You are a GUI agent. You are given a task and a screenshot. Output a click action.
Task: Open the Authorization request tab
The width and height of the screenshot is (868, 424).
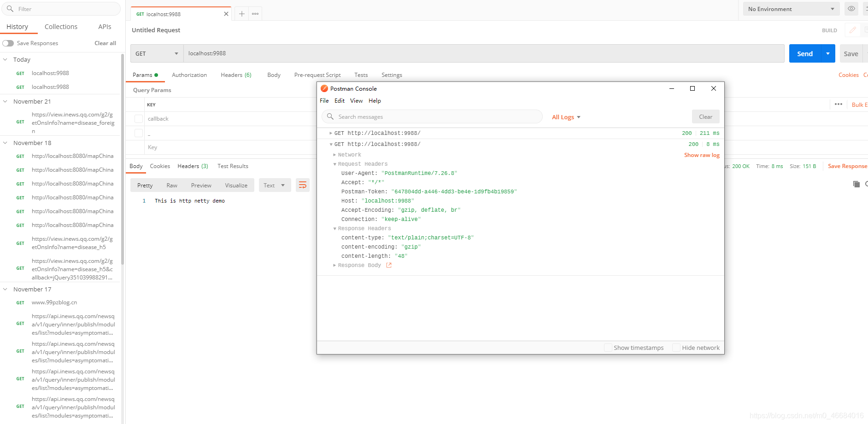click(x=189, y=75)
